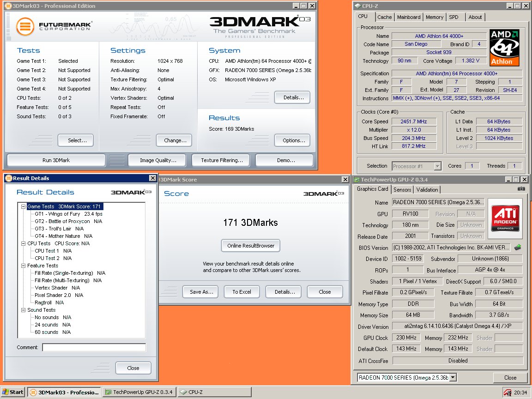Click the GPU-Z screenshot camera icon
The height and width of the screenshot is (399, 532).
[x=521, y=188]
